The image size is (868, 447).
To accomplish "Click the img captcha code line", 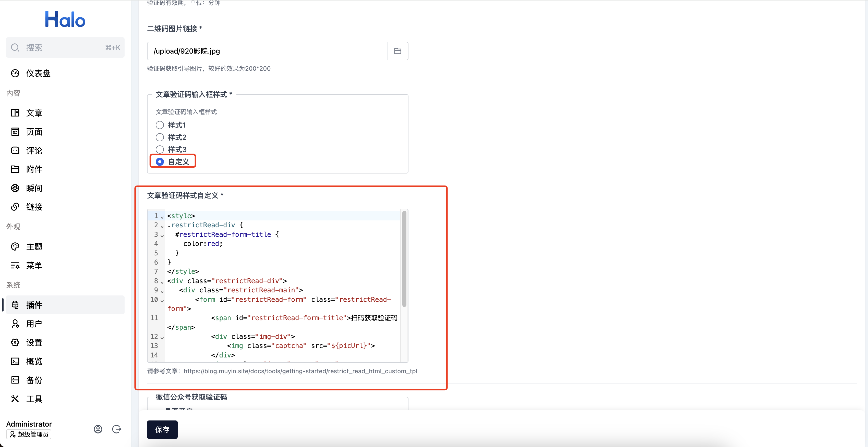I will click(x=300, y=346).
